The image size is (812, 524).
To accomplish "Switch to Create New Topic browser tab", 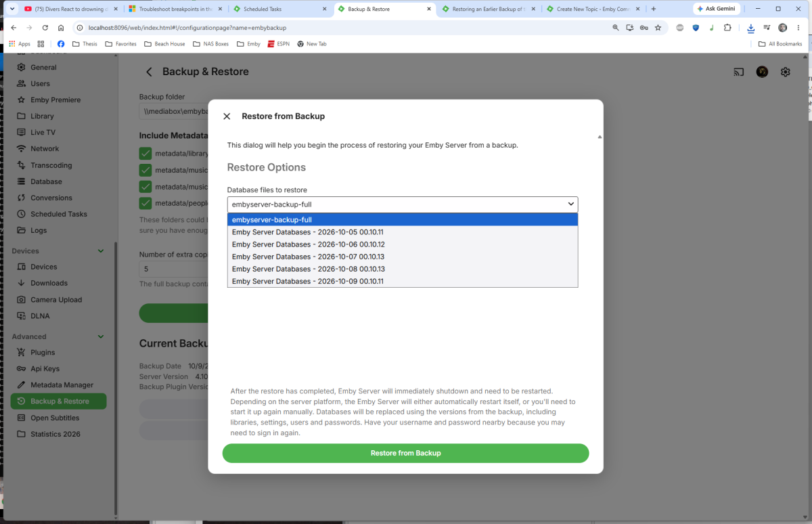I will [593, 9].
